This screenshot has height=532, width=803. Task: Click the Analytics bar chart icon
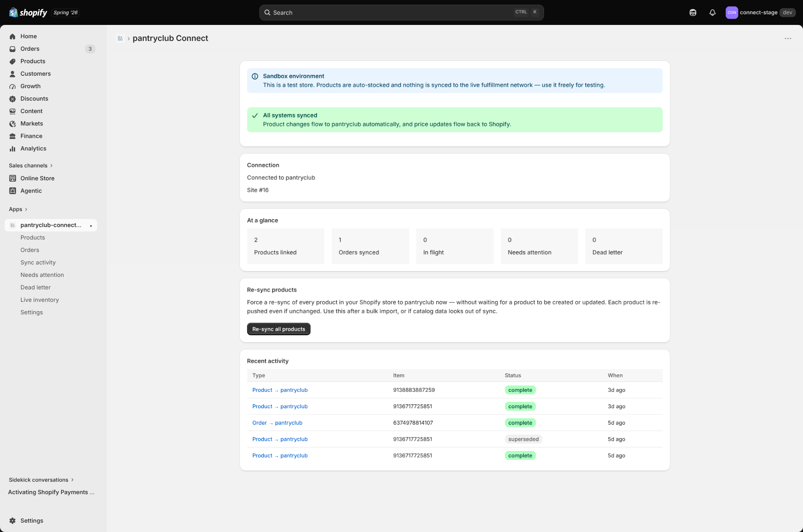12,149
